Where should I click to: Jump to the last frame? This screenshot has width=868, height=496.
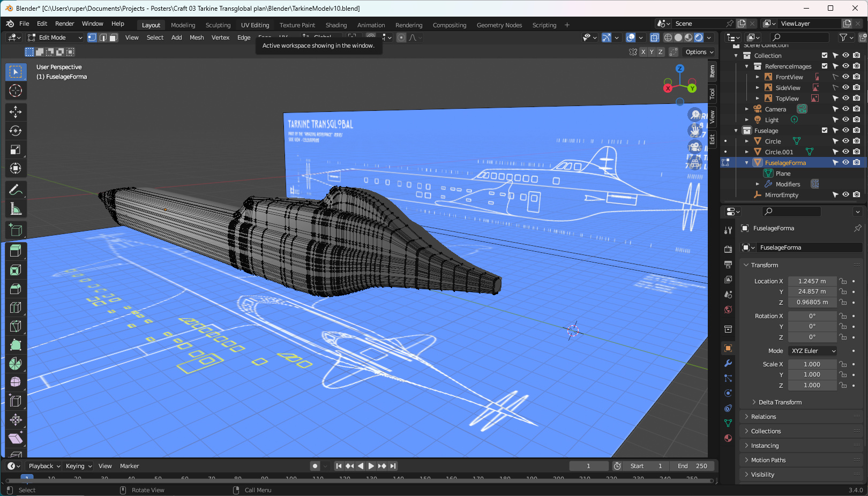click(393, 466)
